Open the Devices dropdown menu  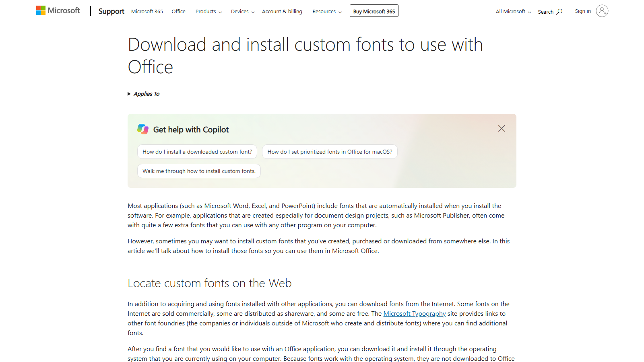point(243,12)
